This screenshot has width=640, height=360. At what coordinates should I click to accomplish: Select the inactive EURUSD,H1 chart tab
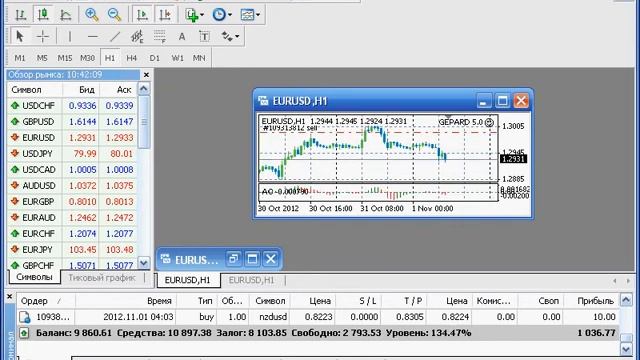251,280
